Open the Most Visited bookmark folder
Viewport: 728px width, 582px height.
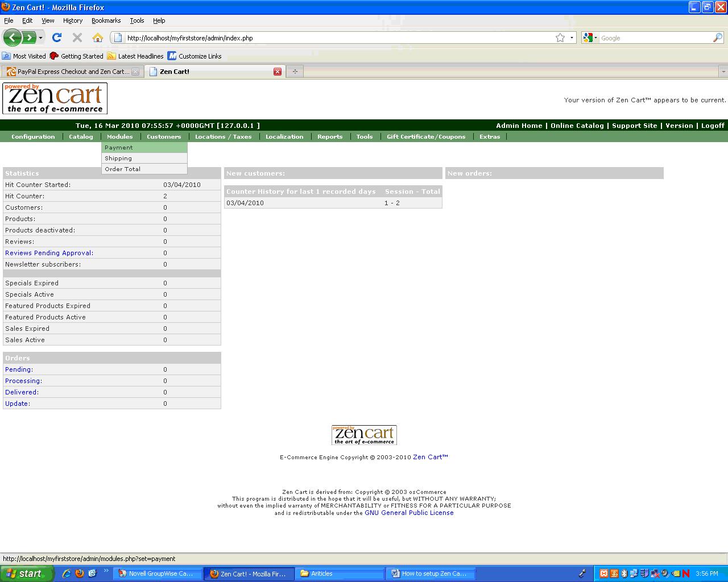(x=24, y=56)
